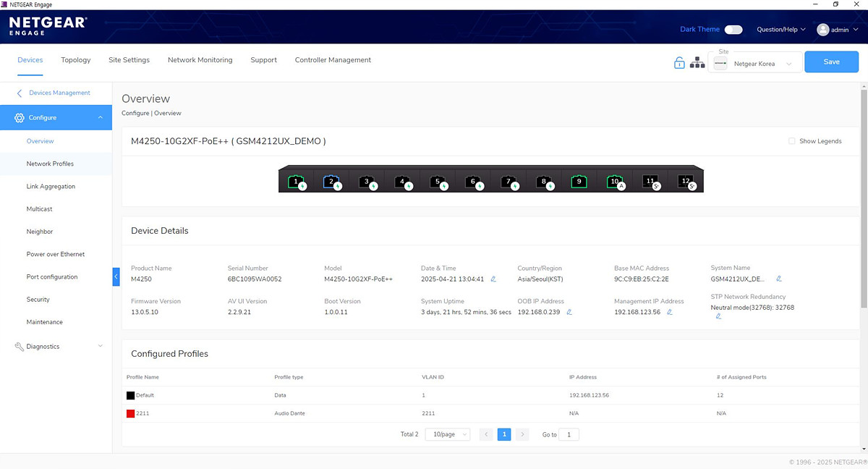Edit the OOB IP Address
This screenshot has height=469, width=868.
click(x=569, y=312)
